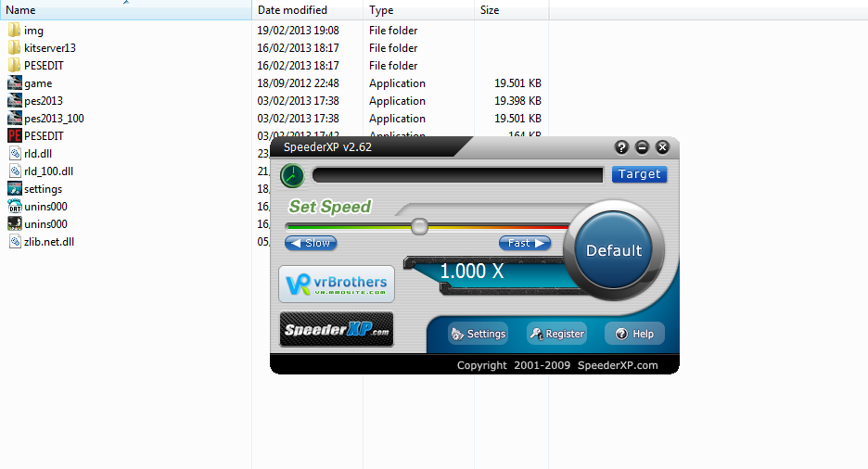Click the pes2013_100 application icon

coord(15,119)
